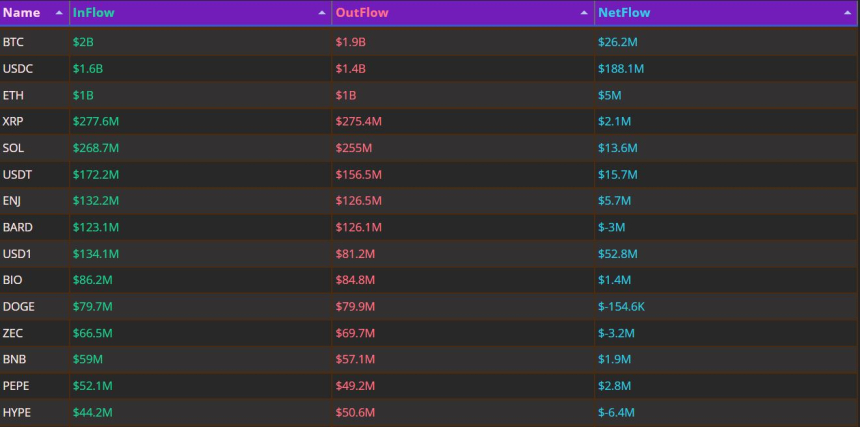Click the NetFlow column header label
This screenshot has height=427, width=860.
coord(623,13)
